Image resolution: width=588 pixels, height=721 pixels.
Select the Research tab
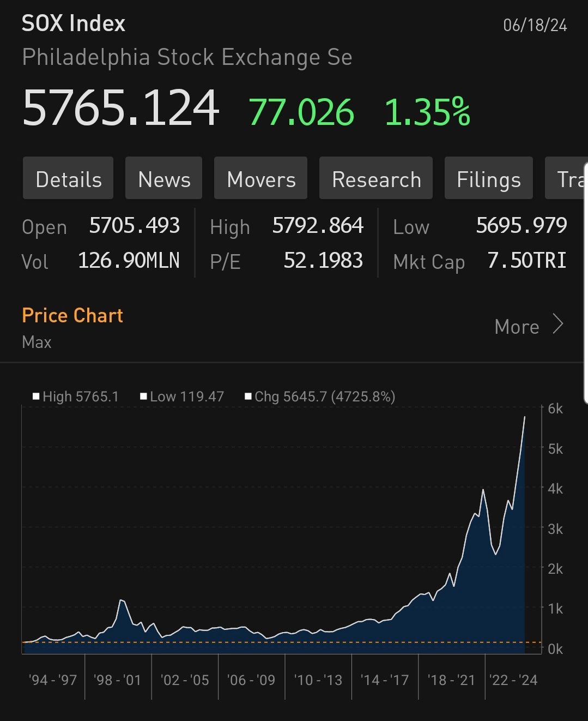point(376,178)
